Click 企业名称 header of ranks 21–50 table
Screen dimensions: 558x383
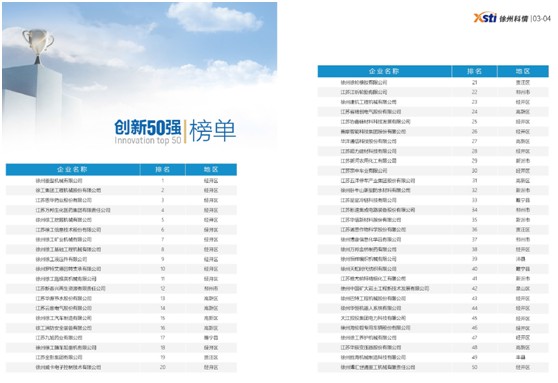coord(384,71)
